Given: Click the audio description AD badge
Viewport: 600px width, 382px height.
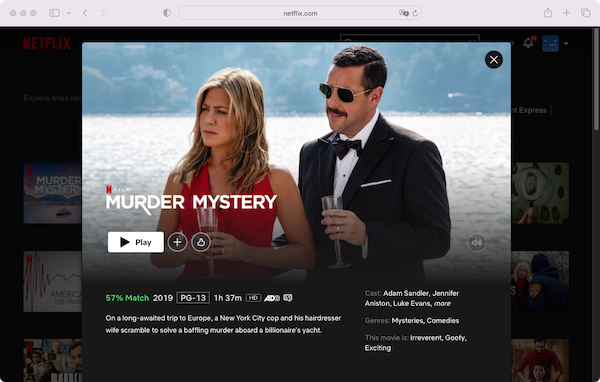Looking at the screenshot, I should point(272,298).
